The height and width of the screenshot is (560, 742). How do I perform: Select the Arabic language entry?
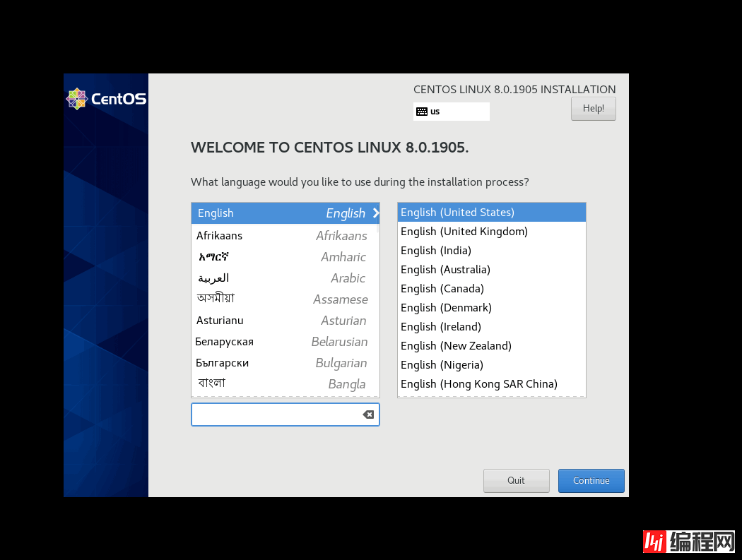(283, 278)
